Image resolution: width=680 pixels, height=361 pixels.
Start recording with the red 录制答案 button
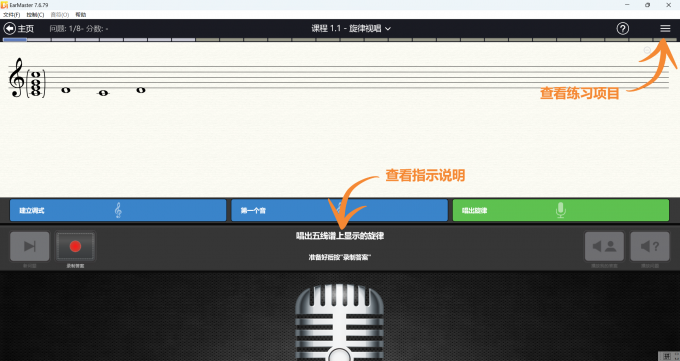click(75, 246)
